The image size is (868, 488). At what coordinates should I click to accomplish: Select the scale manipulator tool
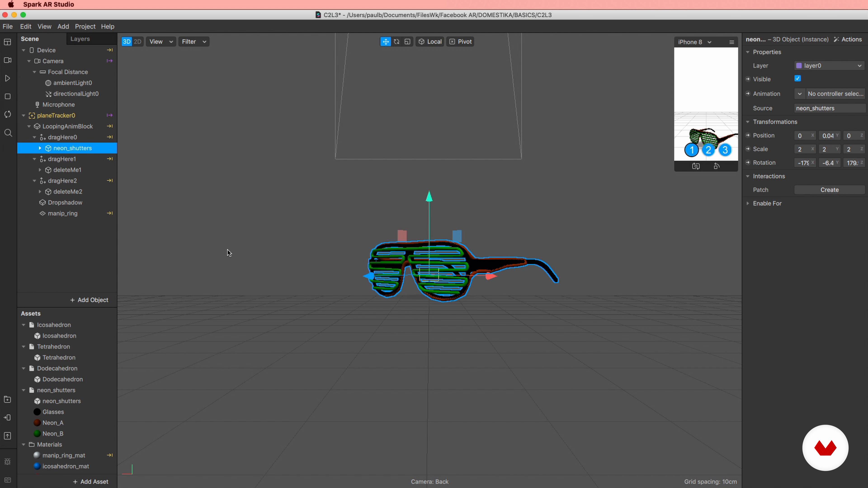tap(407, 41)
